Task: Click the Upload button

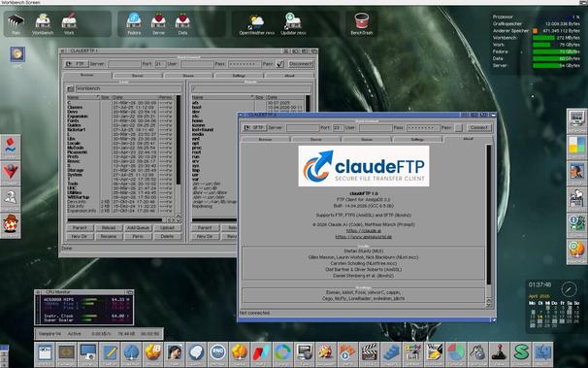Action: [167, 228]
